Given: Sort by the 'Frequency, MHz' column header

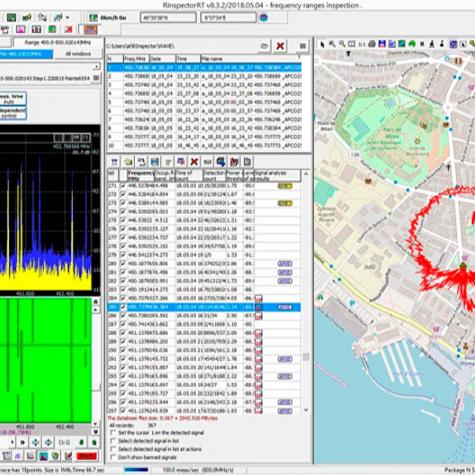Looking at the screenshot, I should click(141, 176).
